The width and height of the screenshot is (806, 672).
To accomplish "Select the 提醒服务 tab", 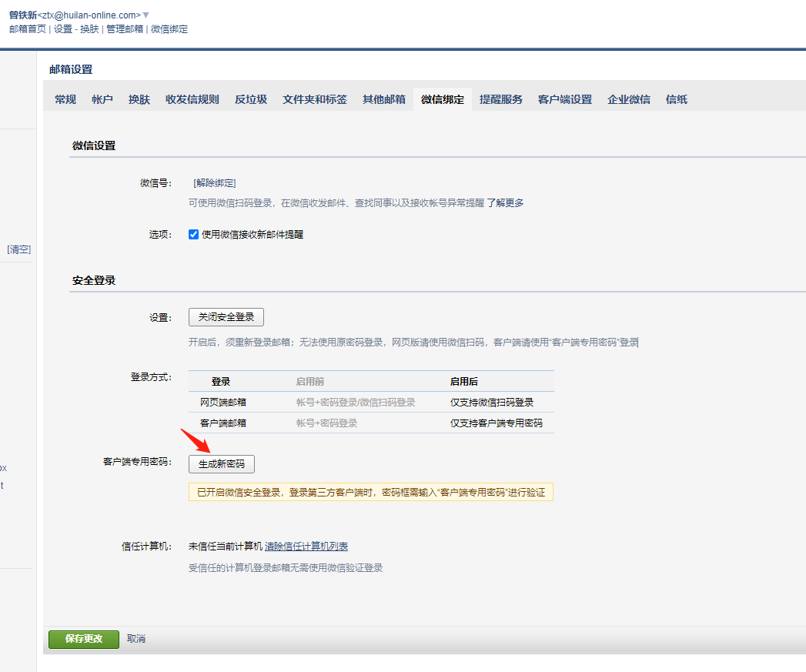I will 501,99.
